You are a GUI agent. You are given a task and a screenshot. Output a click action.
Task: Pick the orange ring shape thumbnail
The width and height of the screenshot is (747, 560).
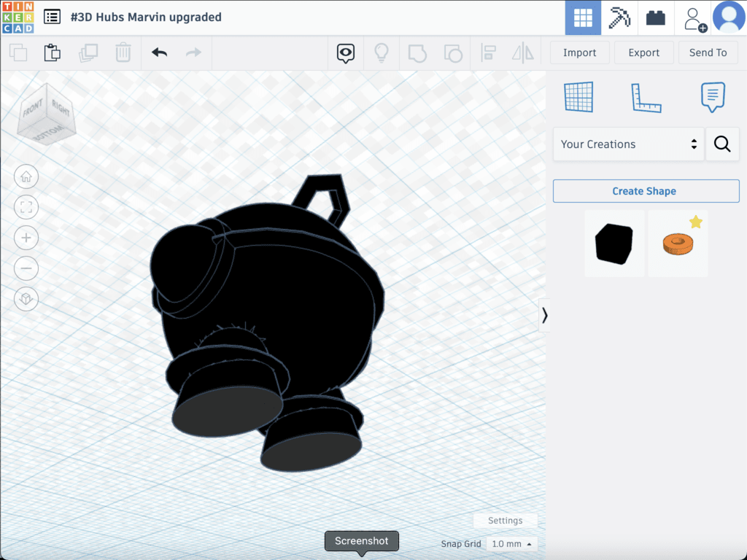pos(678,244)
